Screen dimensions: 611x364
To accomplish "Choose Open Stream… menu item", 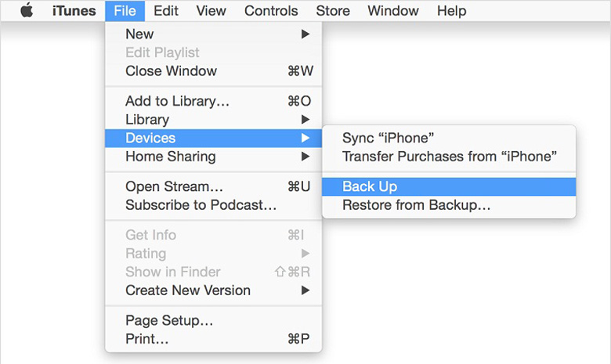I will (x=174, y=186).
